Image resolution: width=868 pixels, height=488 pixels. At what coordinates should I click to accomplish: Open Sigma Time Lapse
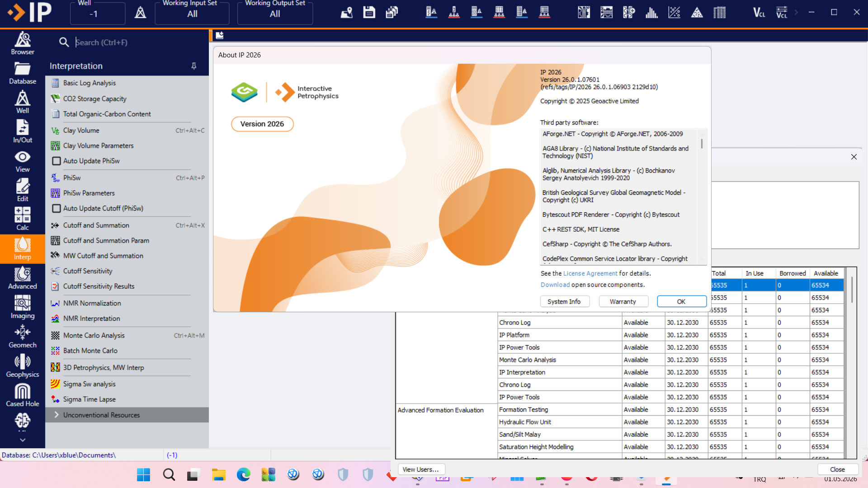[x=89, y=399]
